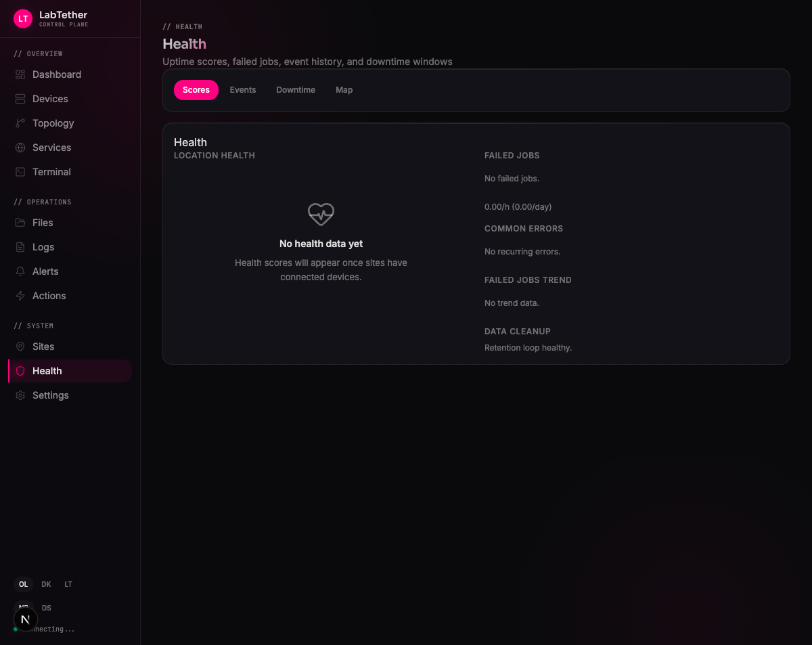The image size is (812, 645).
Task: Open Files via its folder icon
Action: click(20, 223)
